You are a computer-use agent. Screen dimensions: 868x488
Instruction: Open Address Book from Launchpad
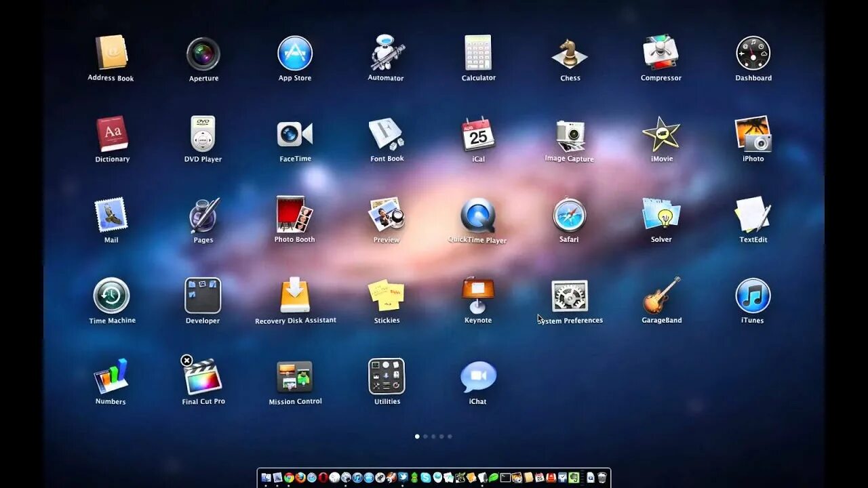[x=111, y=53]
